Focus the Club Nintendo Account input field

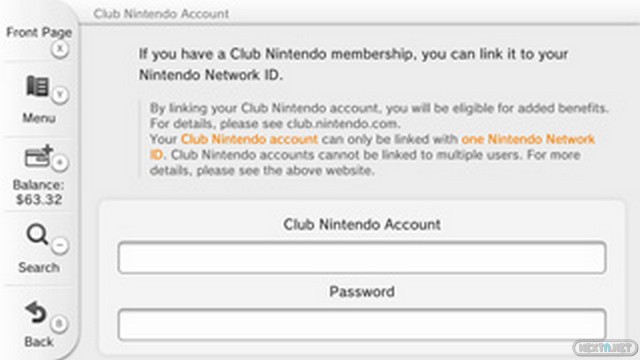(362, 258)
